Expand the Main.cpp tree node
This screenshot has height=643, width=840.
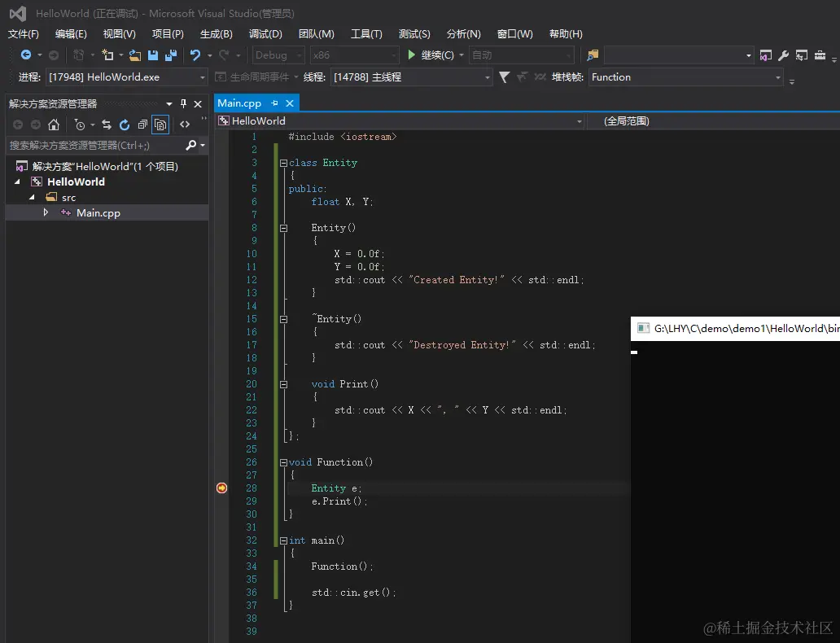(46, 212)
